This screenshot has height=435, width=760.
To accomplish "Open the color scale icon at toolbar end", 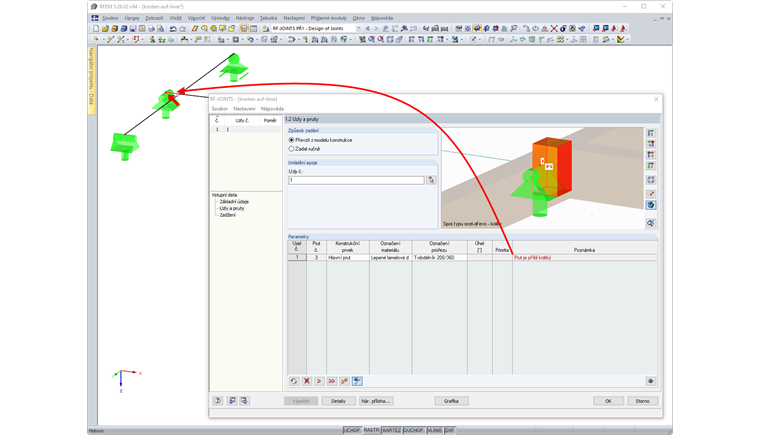I will 620,39.
